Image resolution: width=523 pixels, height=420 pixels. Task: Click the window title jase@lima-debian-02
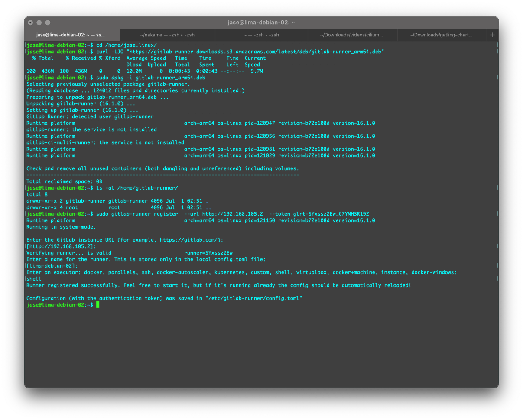point(262,22)
